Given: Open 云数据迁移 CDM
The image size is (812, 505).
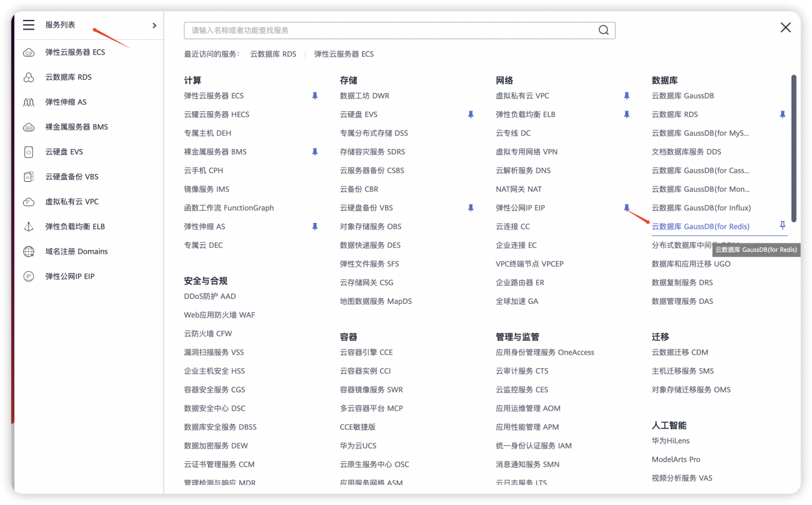Looking at the screenshot, I should [680, 352].
